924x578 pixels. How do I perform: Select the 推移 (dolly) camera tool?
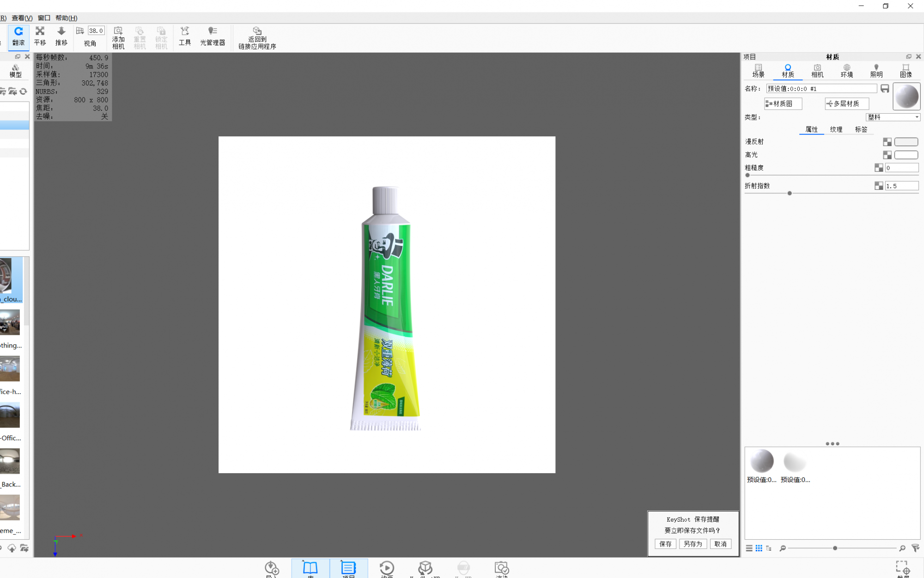coord(61,37)
